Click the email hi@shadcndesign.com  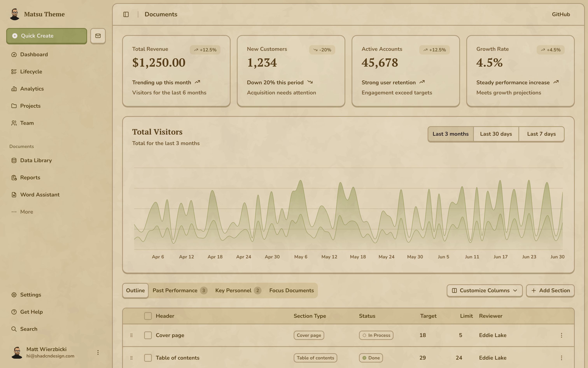coord(50,356)
